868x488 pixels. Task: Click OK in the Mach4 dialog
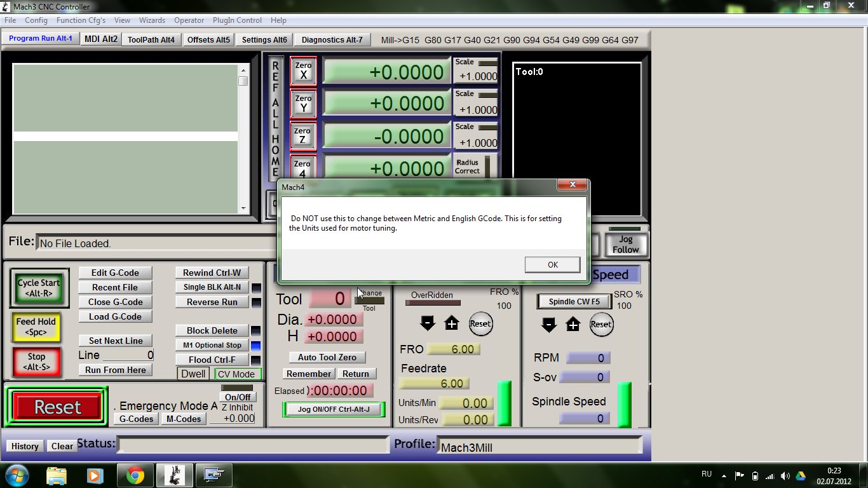tap(552, 264)
